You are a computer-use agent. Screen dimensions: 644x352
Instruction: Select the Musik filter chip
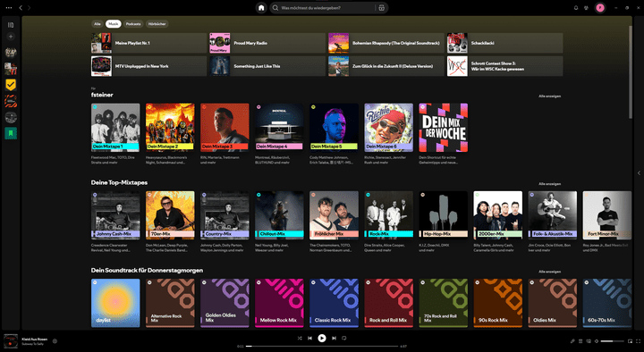pos(113,24)
